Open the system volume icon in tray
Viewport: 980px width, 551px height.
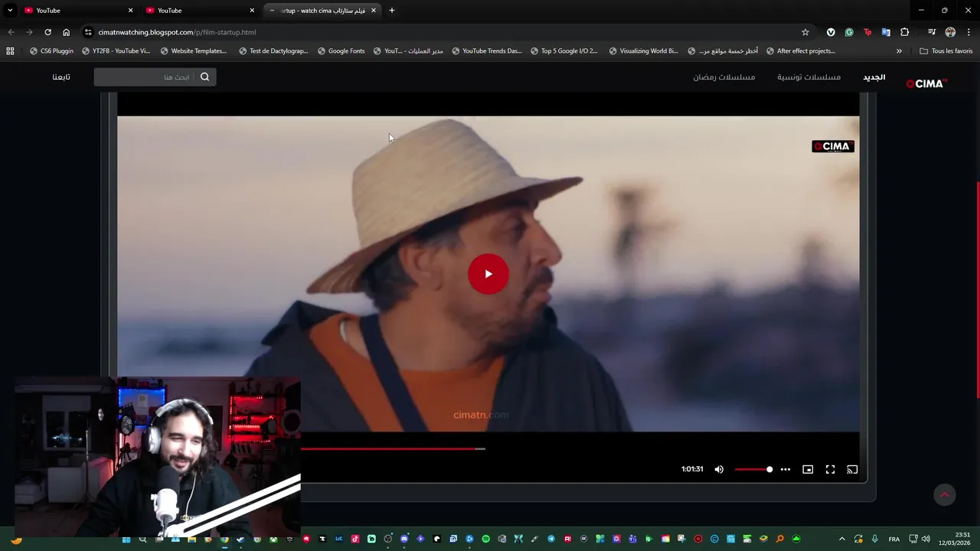point(926,539)
